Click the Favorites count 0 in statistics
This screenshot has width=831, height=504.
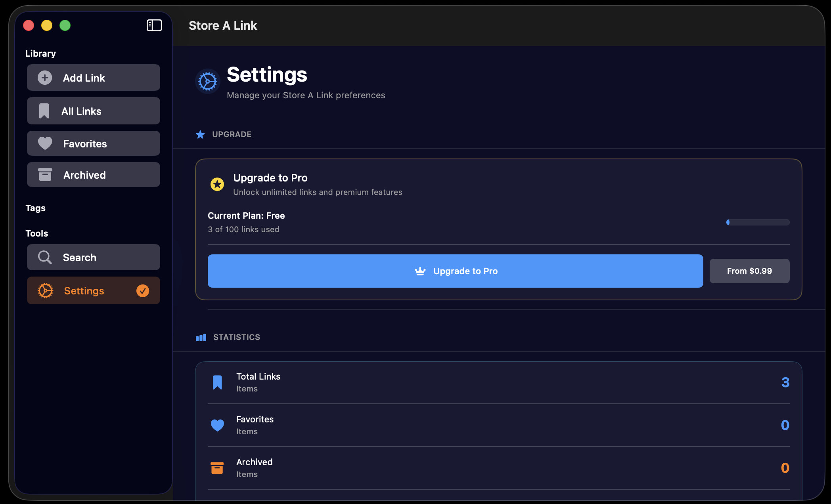(785, 425)
